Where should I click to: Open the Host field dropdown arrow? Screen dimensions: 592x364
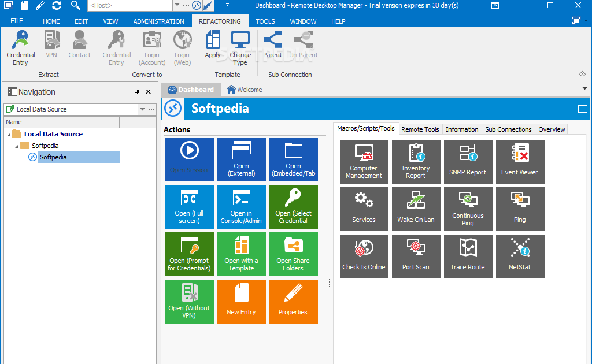click(x=177, y=5)
